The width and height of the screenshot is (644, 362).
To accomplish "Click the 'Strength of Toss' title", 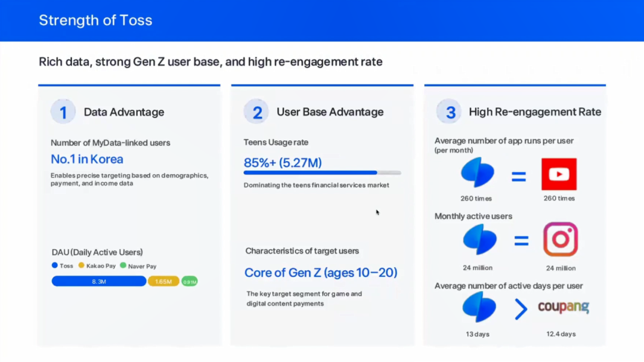I will (95, 20).
